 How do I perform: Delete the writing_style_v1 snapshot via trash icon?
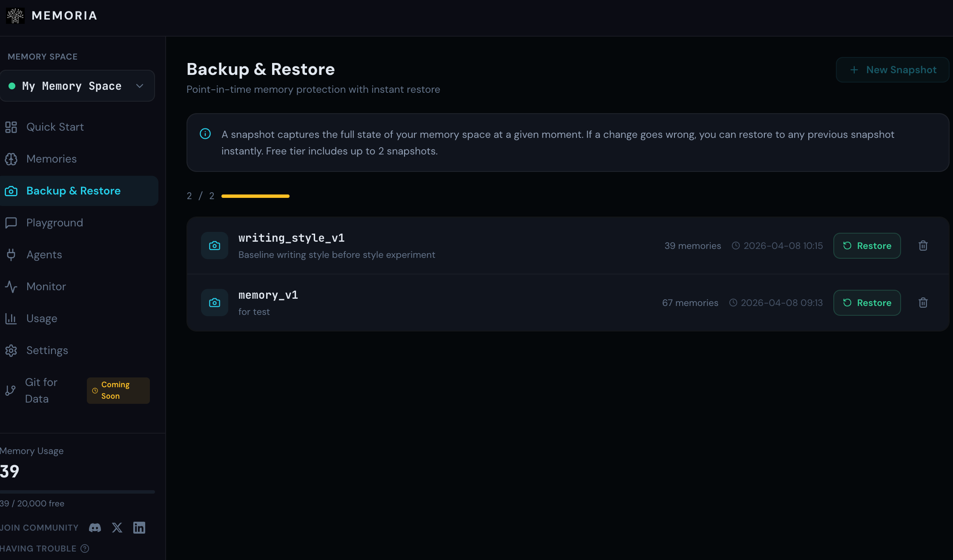click(923, 246)
